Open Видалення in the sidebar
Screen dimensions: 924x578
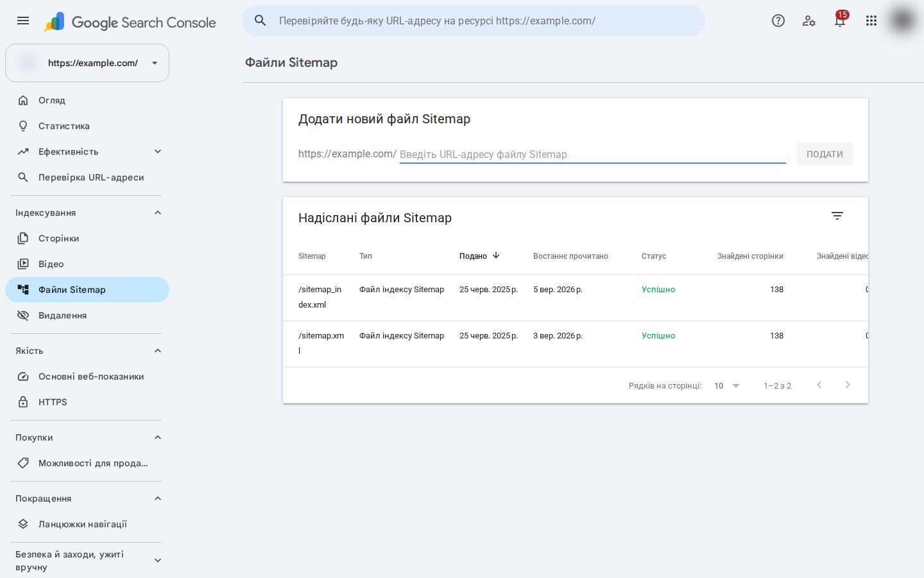click(x=87, y=315)
